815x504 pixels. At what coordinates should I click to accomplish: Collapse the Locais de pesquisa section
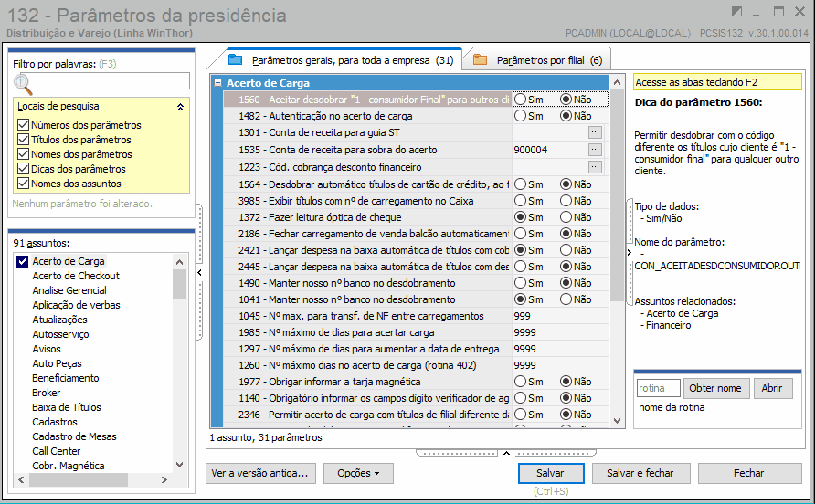click(x=180, y=107)
